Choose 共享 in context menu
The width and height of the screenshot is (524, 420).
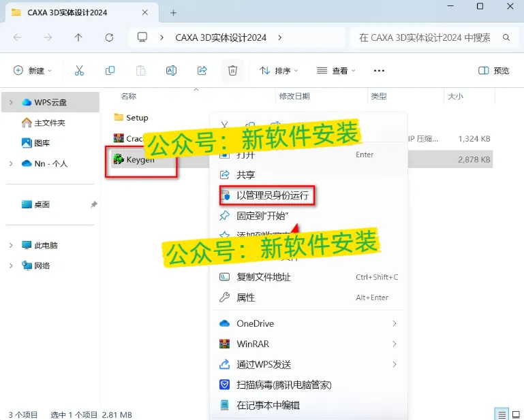click(309, 175)
